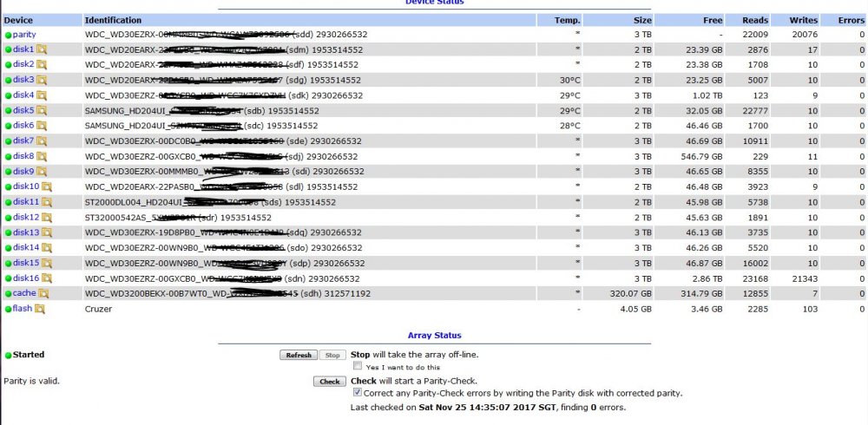Open the browse icon next to disk14
The height and width of the screenshot is (425, 868).
[x=47, y=248]
